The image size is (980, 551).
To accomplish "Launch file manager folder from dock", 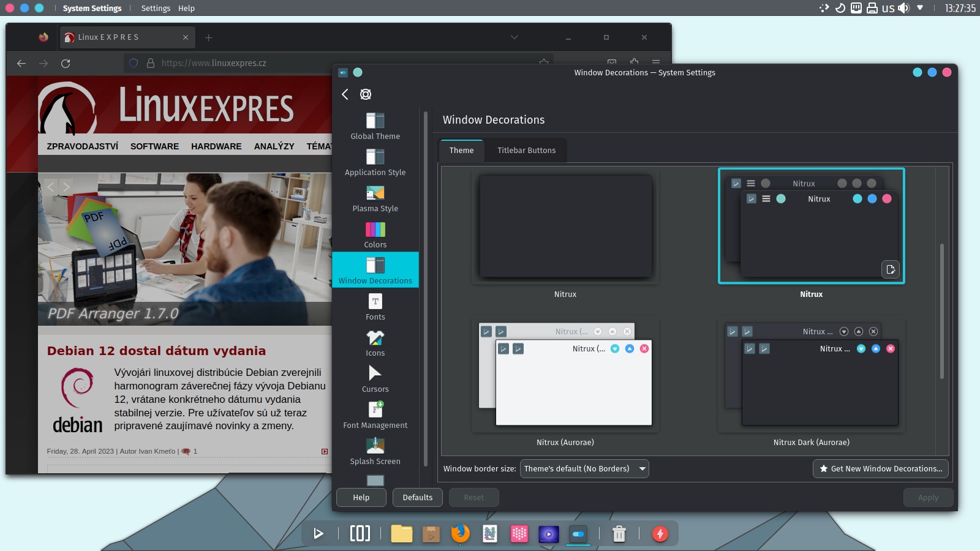I will pos(402,534).
